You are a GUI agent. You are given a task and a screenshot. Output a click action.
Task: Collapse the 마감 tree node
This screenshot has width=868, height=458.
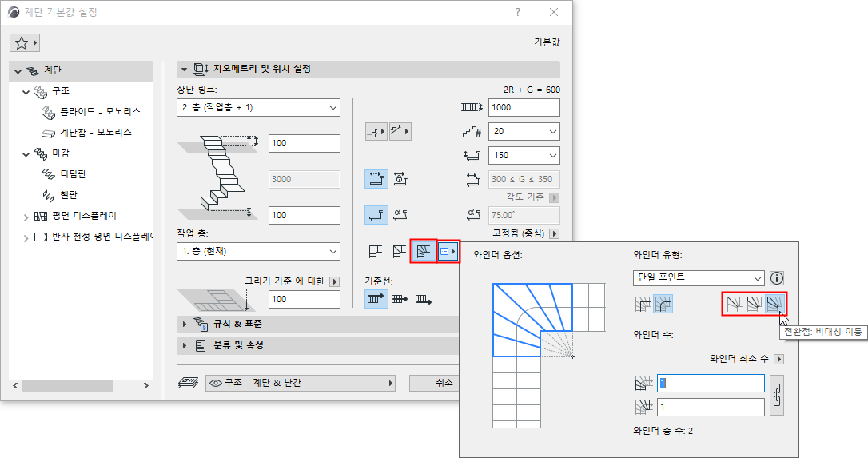[26, 154]
